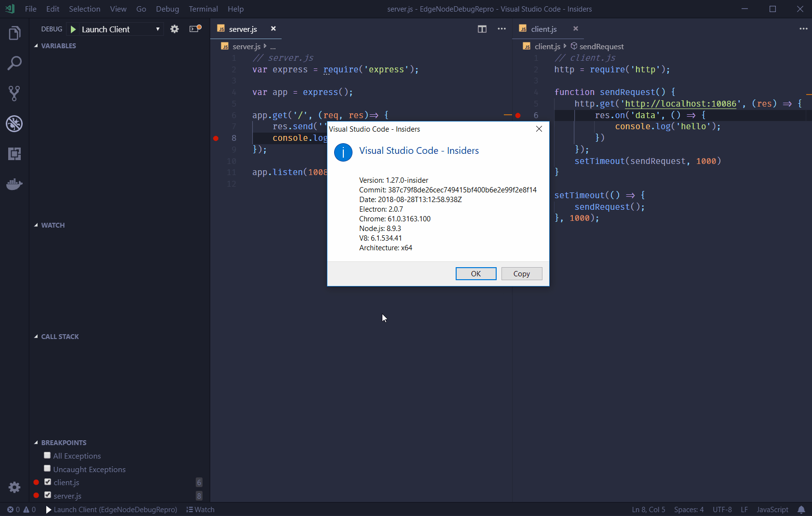
Task: Open the Debug Console icon
Action: click(195, 29)
